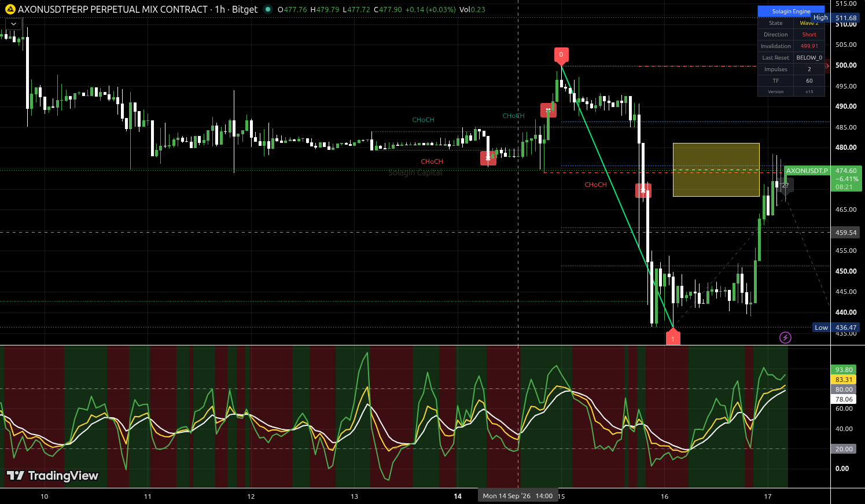Click the 459.54 crosshair price label
The height and width of the screenshot is (504, 865).
click(846, 233)
